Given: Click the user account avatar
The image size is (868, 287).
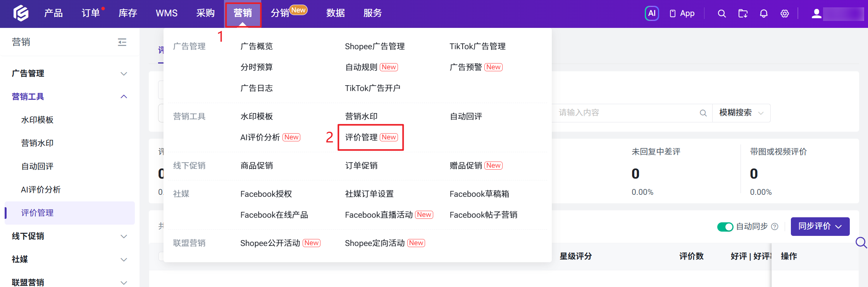Looking at the screenshot, I should [x=816, y=14].
